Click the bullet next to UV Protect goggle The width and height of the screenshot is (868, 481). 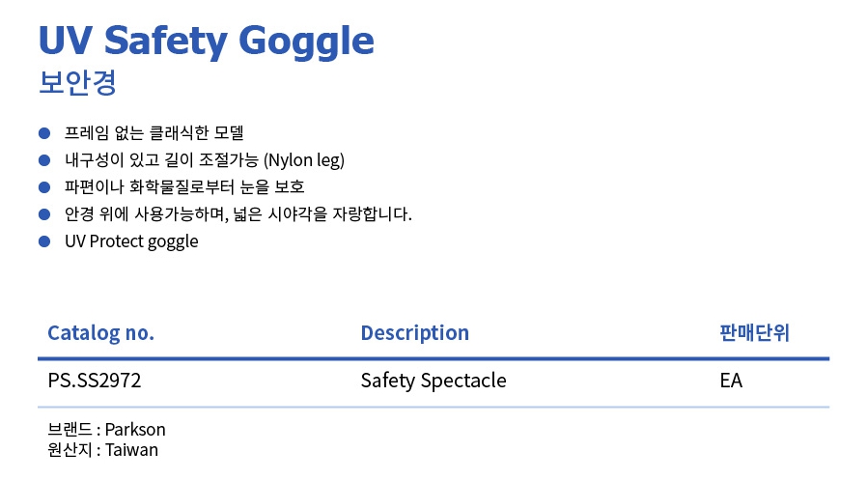coord(43,241)
